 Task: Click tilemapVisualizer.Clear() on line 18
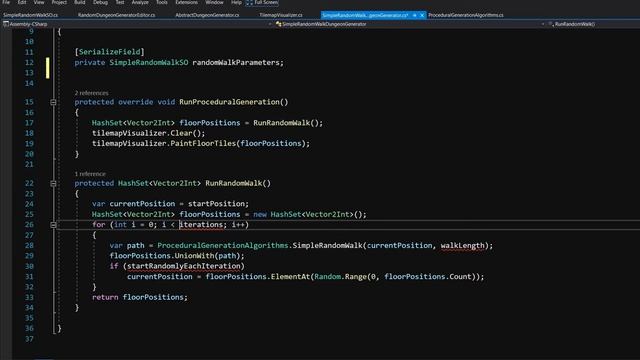click(148, 133)
